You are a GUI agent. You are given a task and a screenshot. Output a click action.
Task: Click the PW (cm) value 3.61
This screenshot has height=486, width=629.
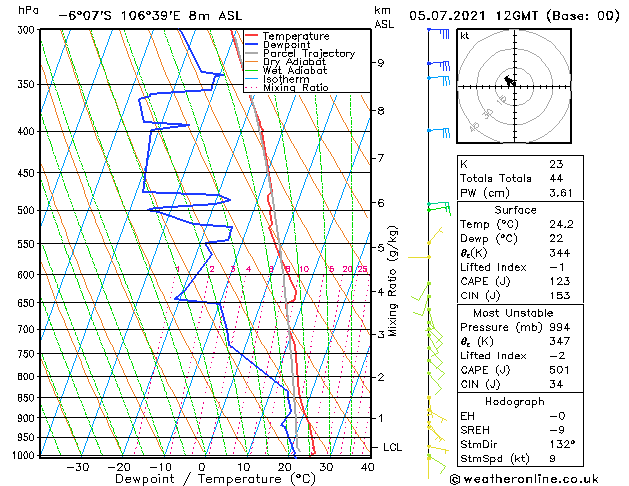tap(561, 193)
